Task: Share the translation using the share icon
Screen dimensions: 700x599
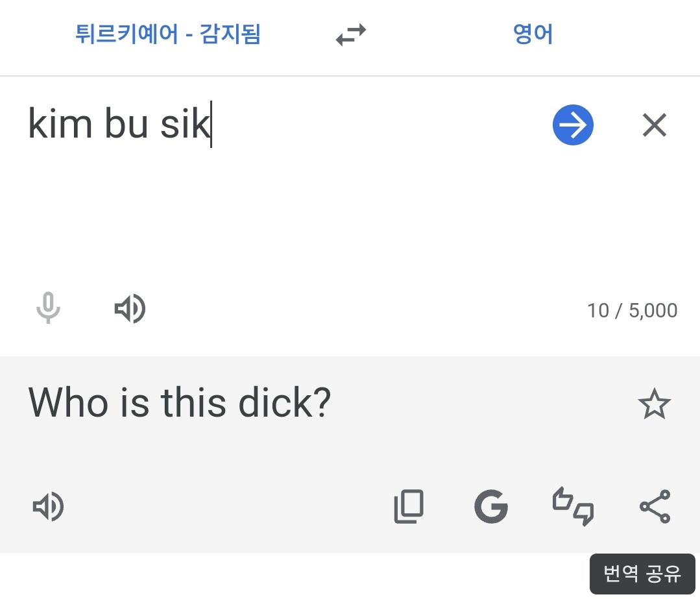Action: (x=655, y=507)
